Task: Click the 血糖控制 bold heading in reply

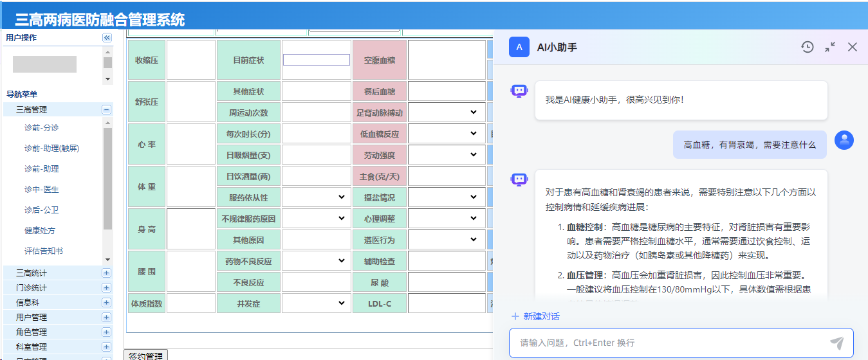Action: pos(584,227)
